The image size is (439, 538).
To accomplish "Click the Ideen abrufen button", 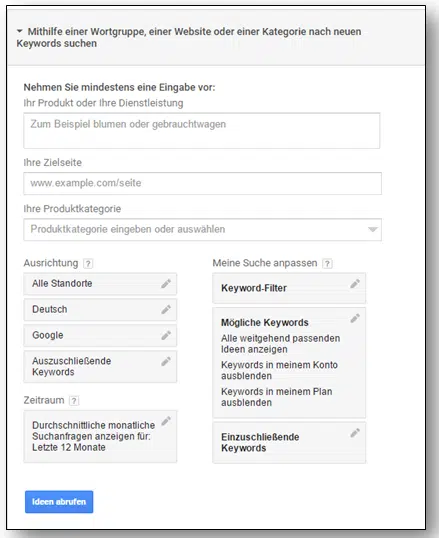I will click(59, 502).
